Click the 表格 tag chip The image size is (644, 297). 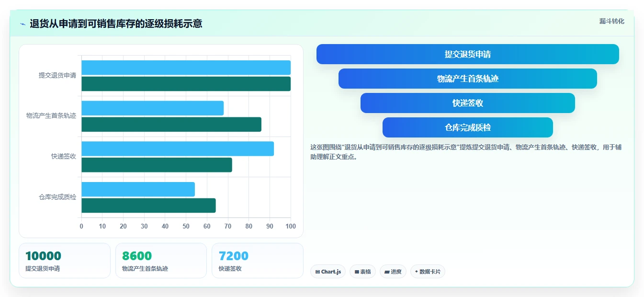[362, 272]
